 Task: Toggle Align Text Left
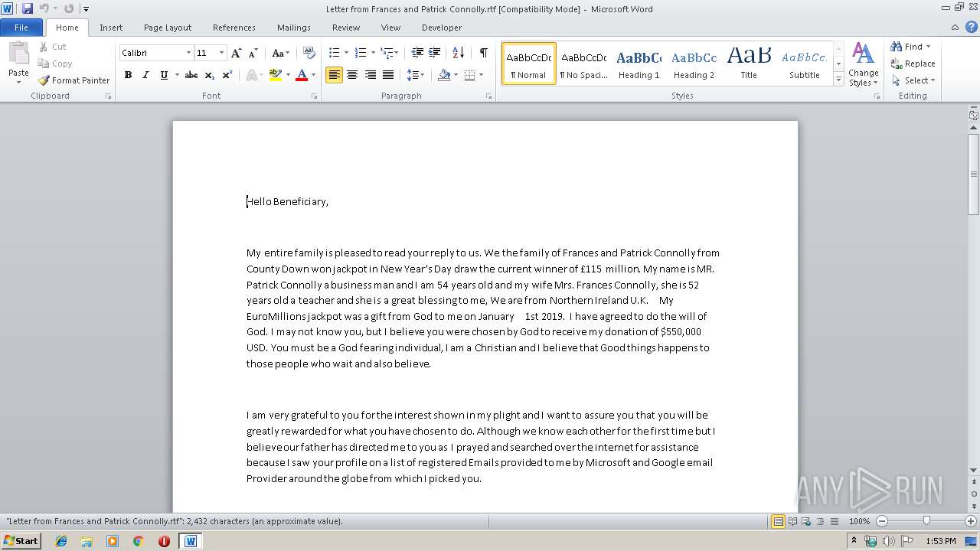pos(334,75)
